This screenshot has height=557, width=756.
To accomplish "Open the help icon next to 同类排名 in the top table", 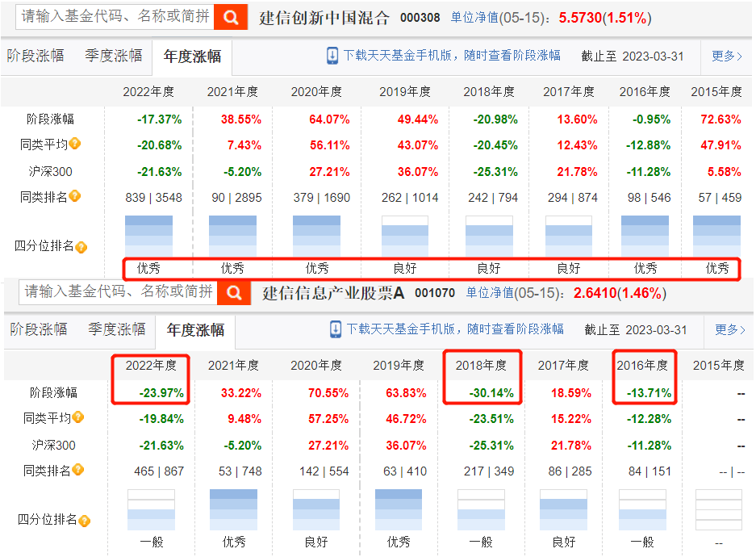I will click(76, 196).
